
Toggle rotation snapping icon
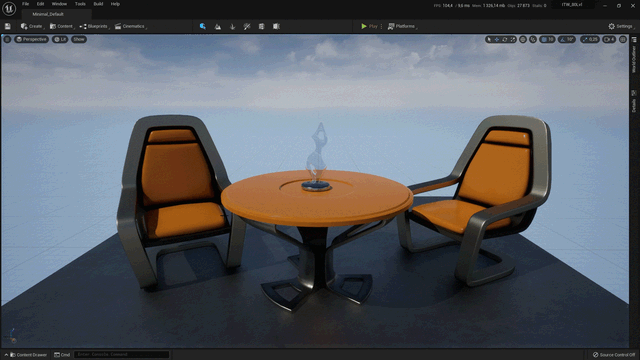coord(563,39)
